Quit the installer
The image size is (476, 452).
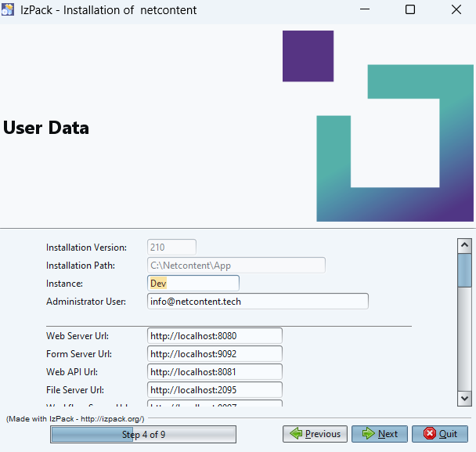[439, 434]
